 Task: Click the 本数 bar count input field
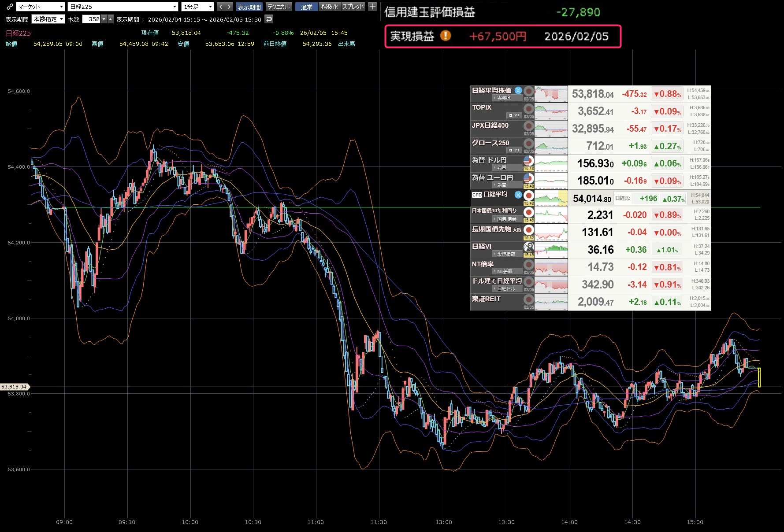[92, 19]
